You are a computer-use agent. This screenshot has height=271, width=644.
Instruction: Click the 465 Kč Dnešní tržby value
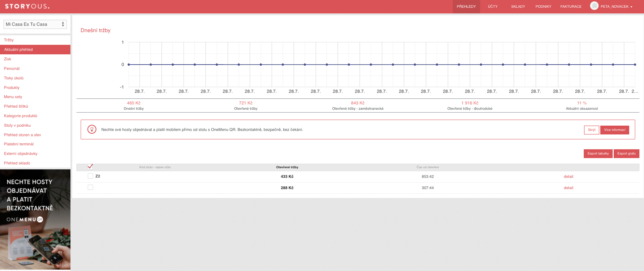tap(134, 103)
